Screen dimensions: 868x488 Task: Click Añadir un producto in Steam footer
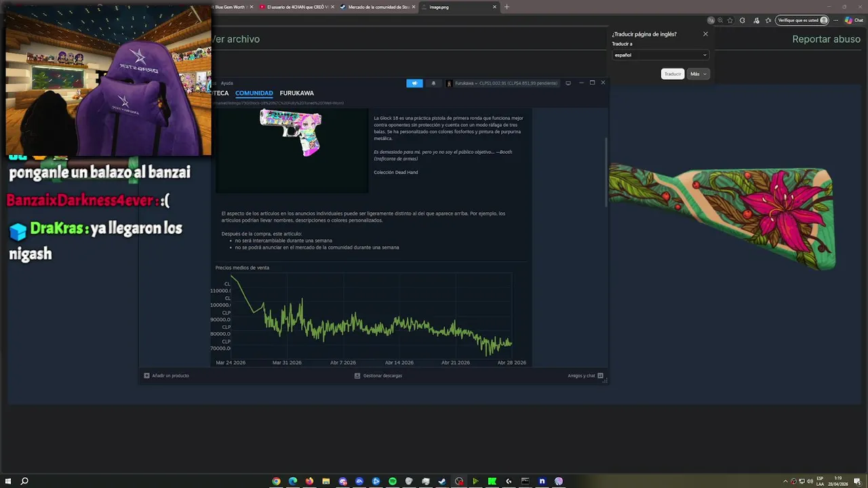(x=170, y=375)
